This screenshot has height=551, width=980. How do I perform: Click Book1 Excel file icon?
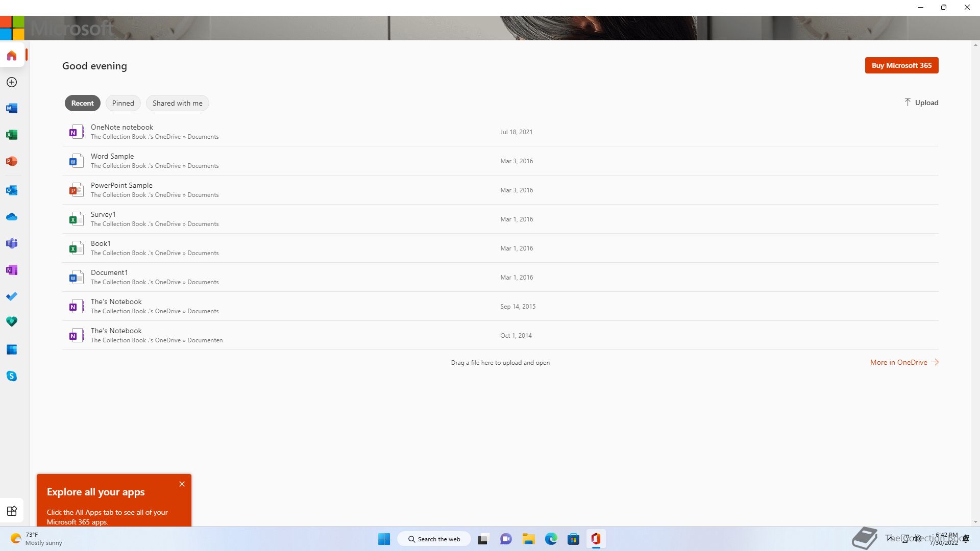click(76, 248)
